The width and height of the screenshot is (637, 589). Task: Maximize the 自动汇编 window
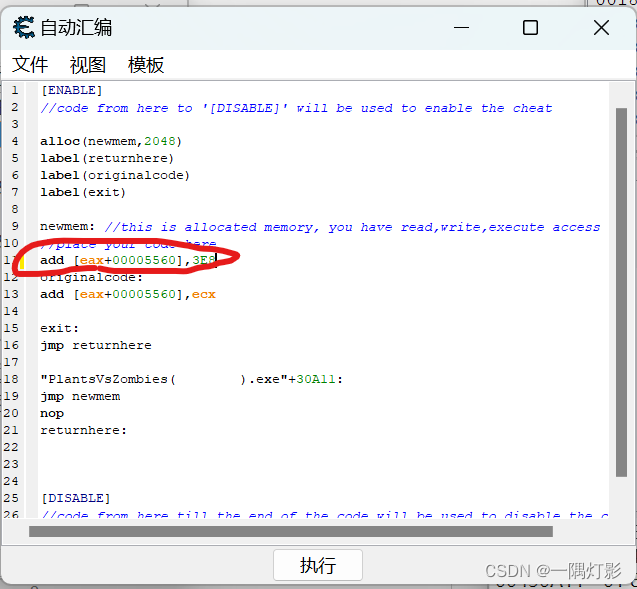click(x=530, y=28)
